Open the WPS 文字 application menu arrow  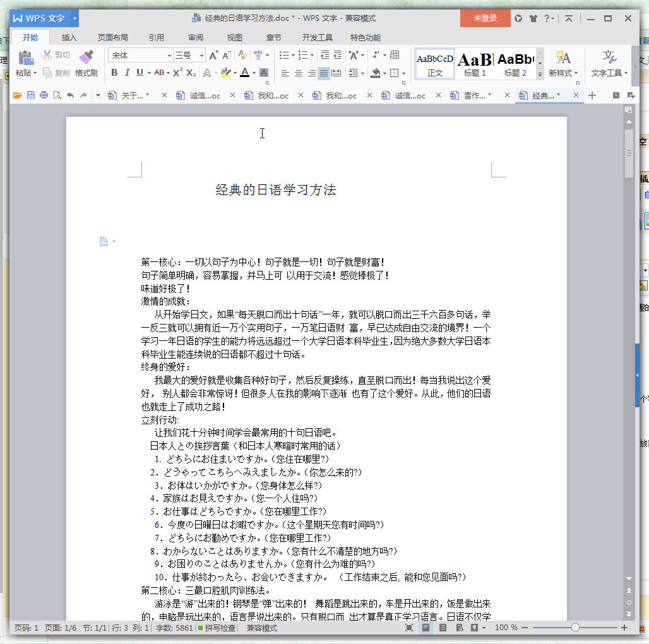coord(75,18)
